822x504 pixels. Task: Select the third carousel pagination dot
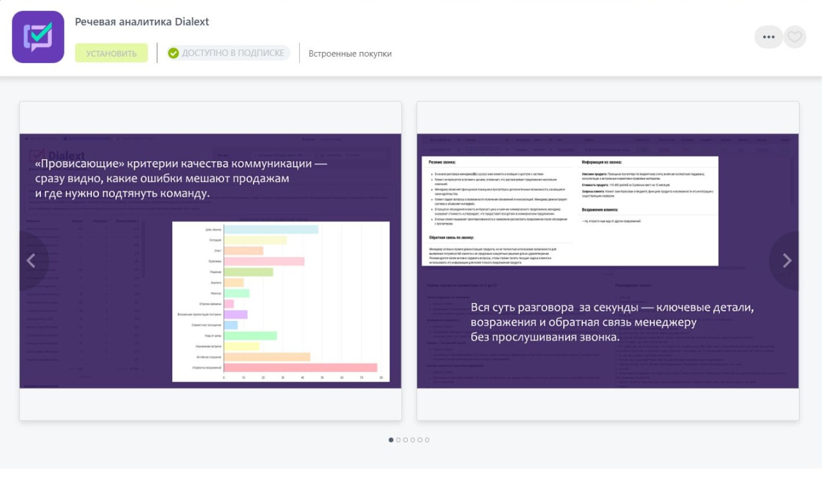point(405,440)
